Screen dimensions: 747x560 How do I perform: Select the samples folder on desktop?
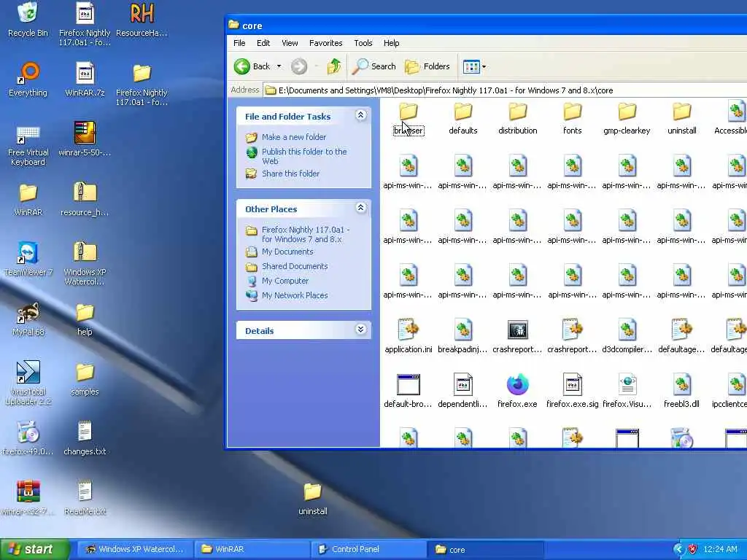85,379
